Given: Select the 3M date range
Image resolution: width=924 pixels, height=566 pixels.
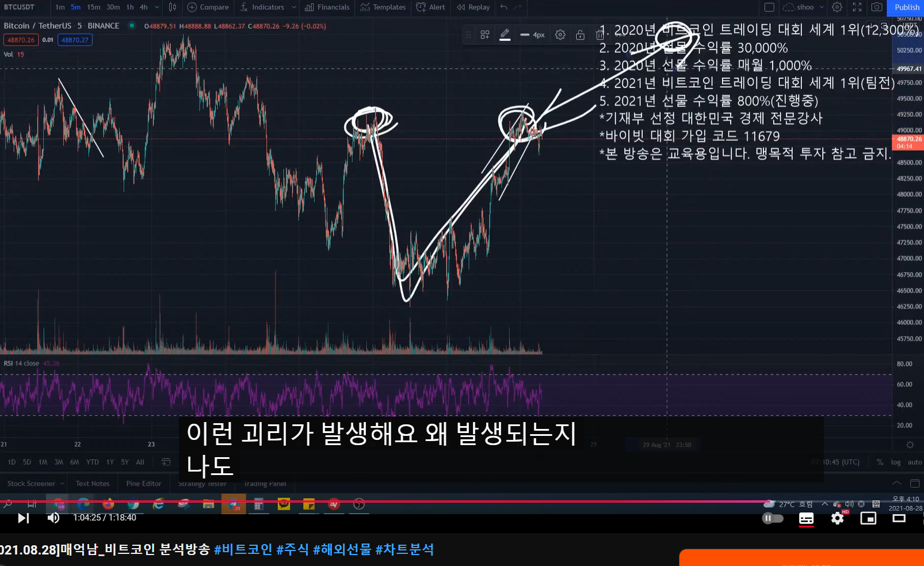Looking at the screenshot, I should 59,462.
